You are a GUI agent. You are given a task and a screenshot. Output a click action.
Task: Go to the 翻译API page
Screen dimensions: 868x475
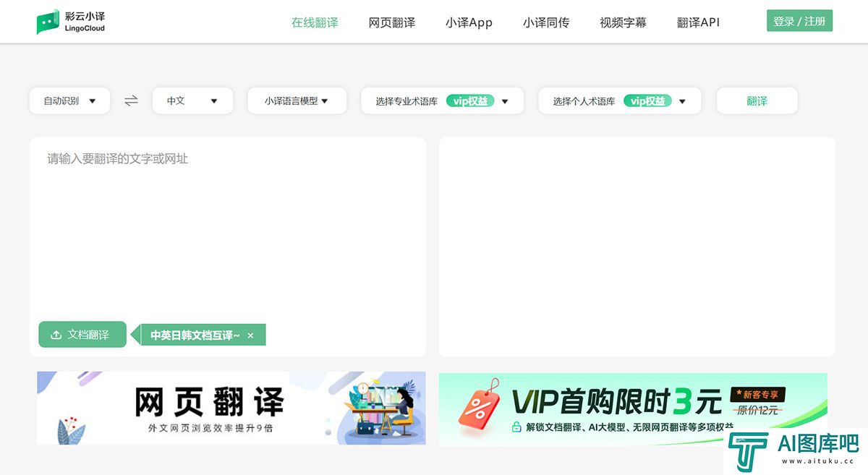(698, 22)
